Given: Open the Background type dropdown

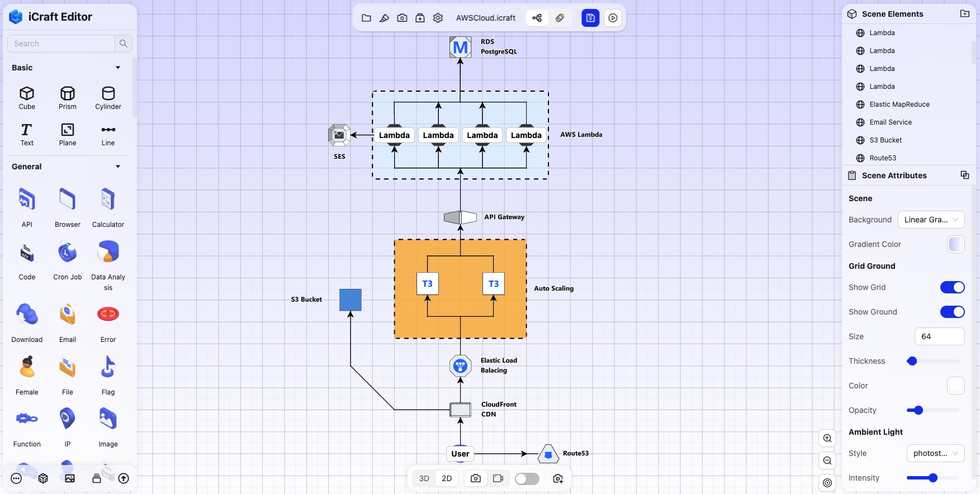Looking at the screenshot, I should pyautogui.click(x=931, y=220).
